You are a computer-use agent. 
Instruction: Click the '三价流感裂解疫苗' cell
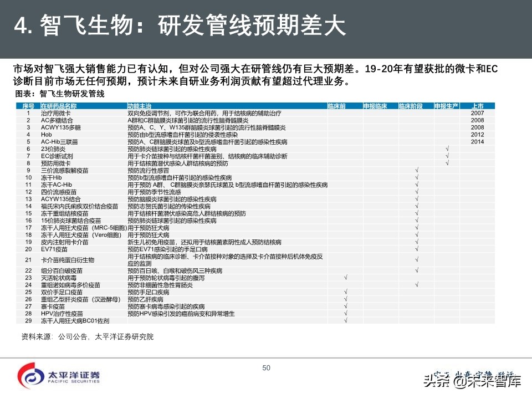pyautogui.click(x=64, y=170)
